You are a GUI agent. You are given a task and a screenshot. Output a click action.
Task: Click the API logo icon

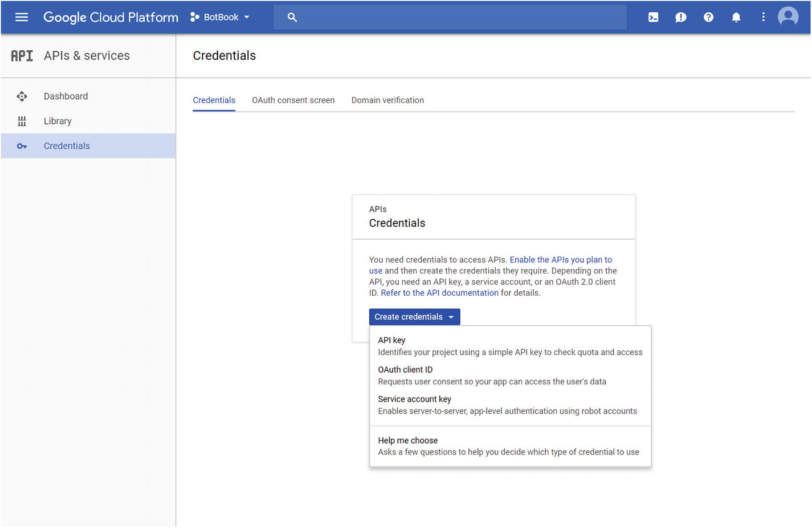point(22,56)
